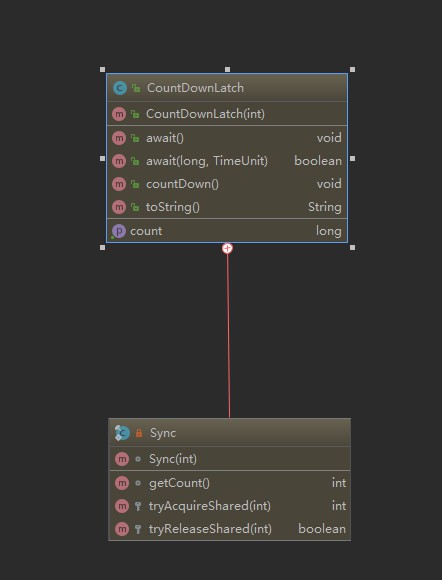Select the await(long, TimeUnit) method
This screenshot has width=442, height=580.
coord(227,161)
